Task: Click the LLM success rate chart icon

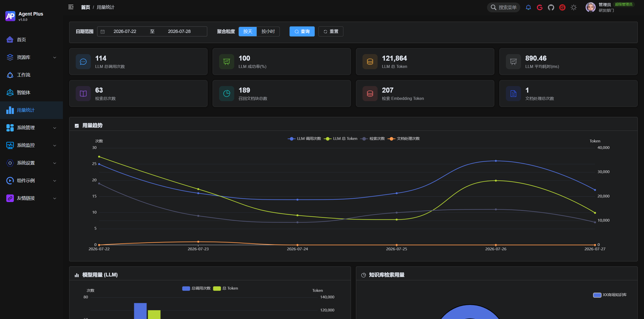Action: coord(227,62)
